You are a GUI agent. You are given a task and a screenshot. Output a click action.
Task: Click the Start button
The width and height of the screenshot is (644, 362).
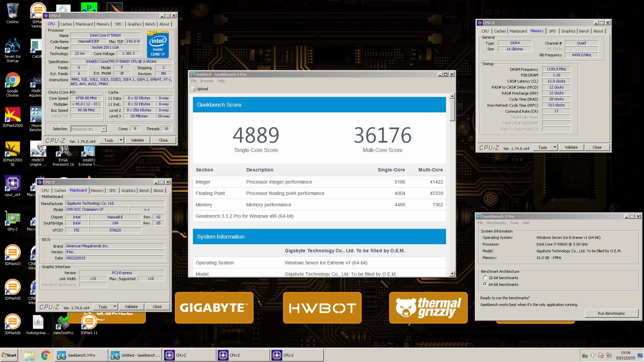click(x=9, y=355)
